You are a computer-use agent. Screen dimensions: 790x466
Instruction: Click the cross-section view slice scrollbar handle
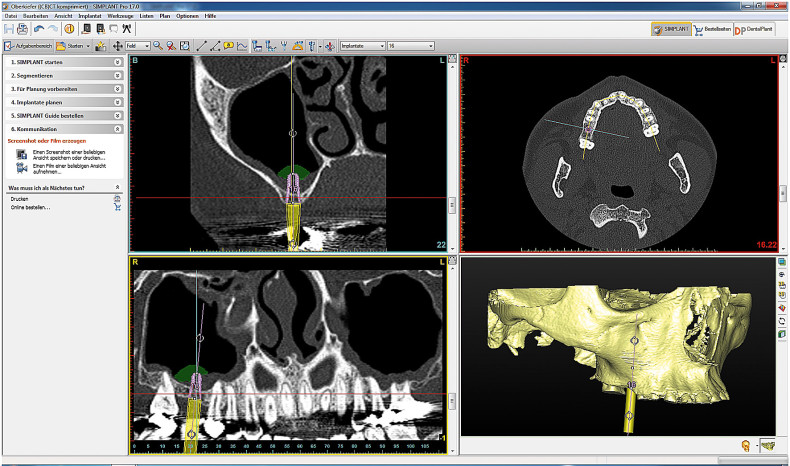[x=452, y=205]
